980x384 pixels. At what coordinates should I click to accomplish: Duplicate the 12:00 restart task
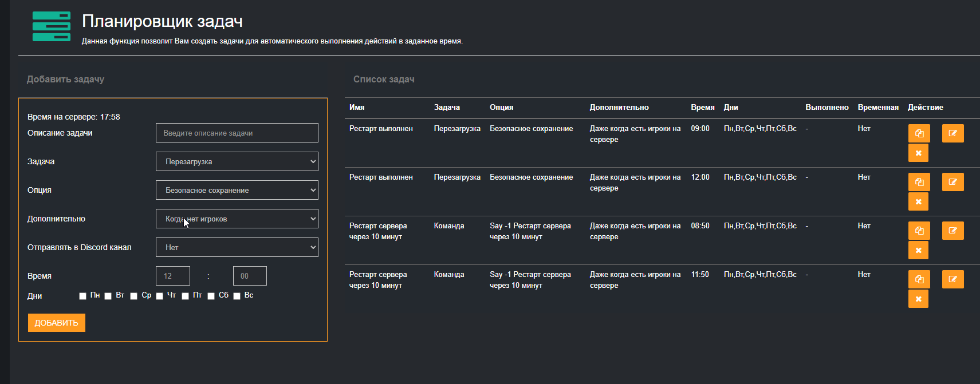pos(919,182)
